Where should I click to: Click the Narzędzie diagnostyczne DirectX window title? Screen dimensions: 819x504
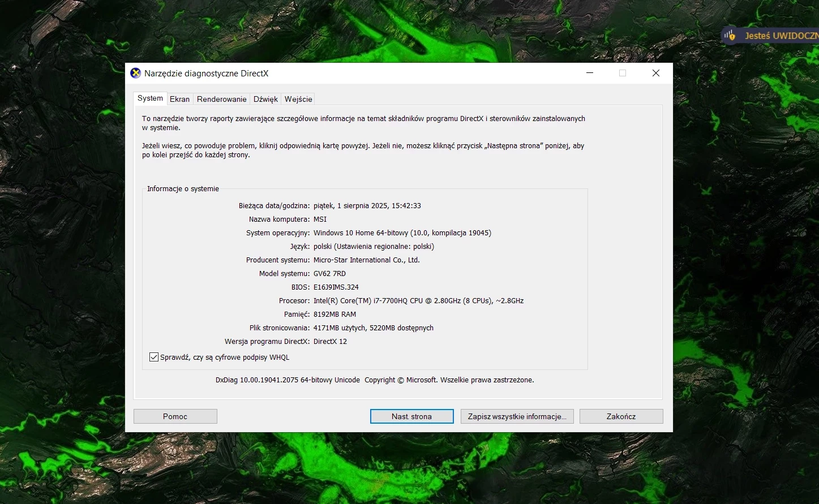(x=207, y=74)
